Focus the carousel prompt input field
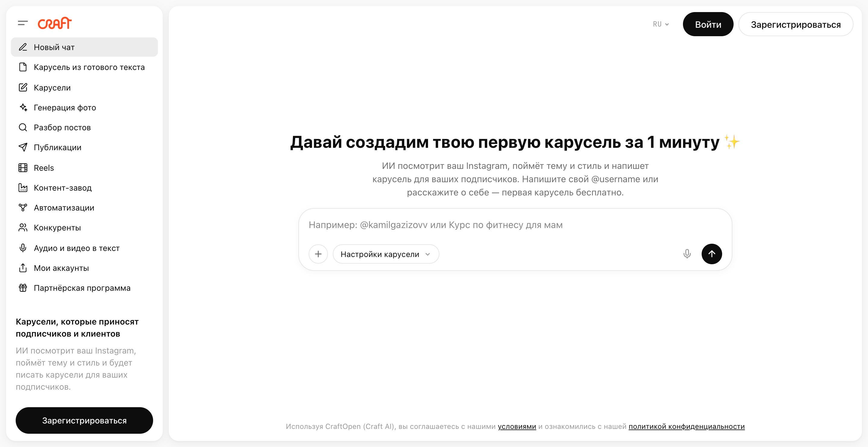This screenshot has width=868, height=447. [515, 225]
